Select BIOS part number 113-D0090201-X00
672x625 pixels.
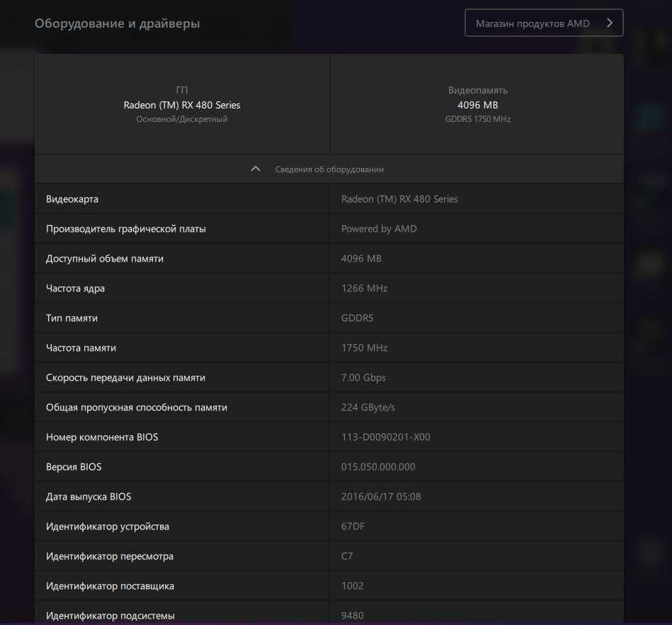(x=386, y=437)
